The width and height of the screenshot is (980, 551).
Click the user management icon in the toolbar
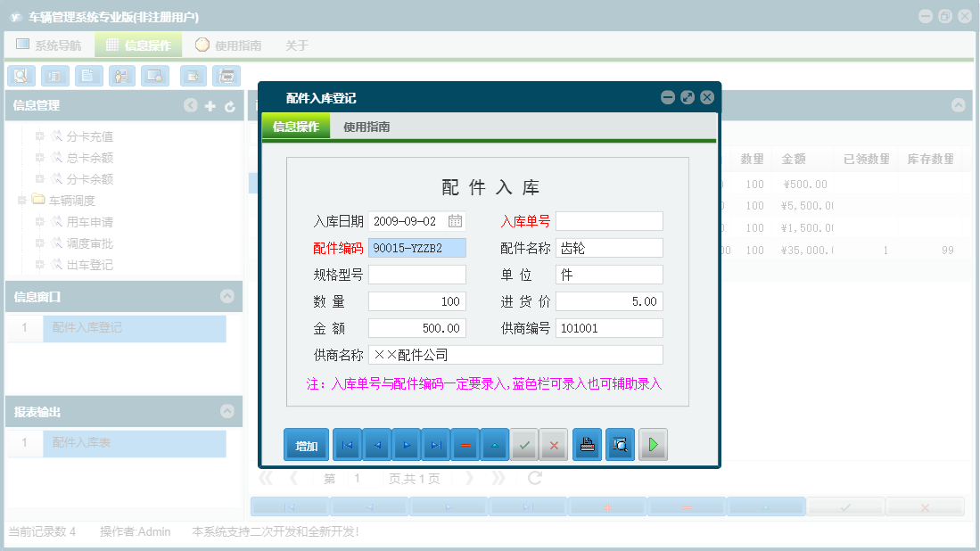(120, 76)
